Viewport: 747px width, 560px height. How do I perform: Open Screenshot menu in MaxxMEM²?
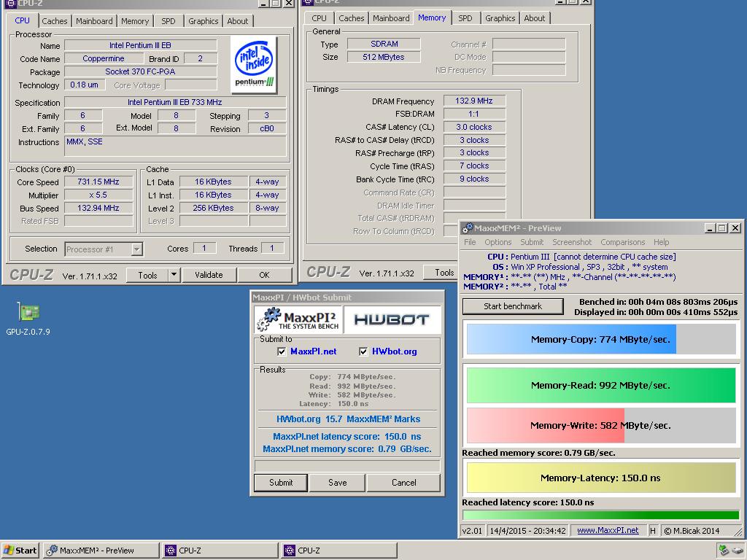[x=572, y=242]
